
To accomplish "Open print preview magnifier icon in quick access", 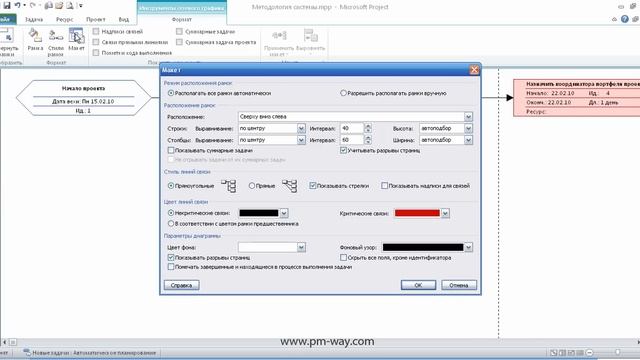I will 70,5.
